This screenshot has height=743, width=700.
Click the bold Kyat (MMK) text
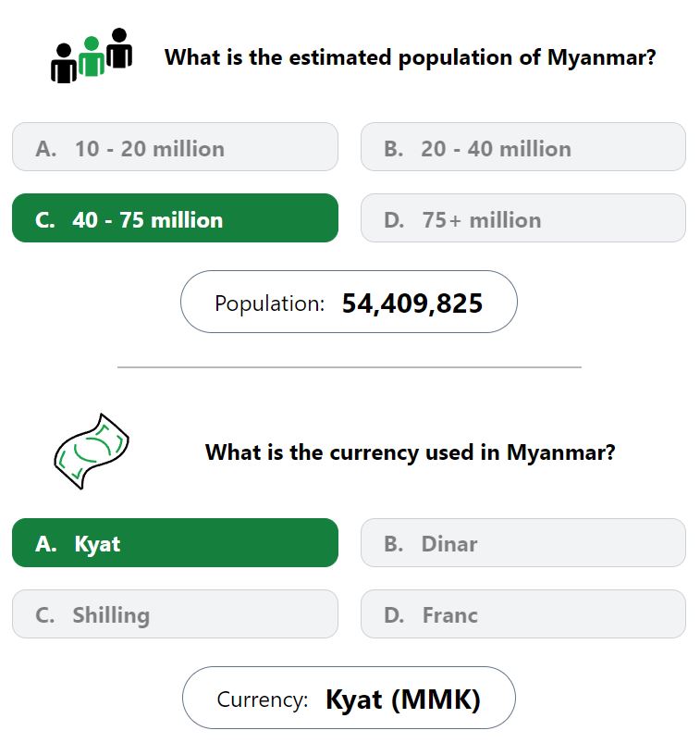point(403,700)
